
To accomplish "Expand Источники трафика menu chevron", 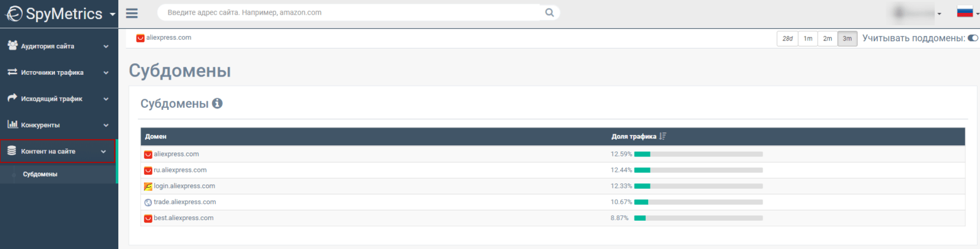I will pos(106,72).
